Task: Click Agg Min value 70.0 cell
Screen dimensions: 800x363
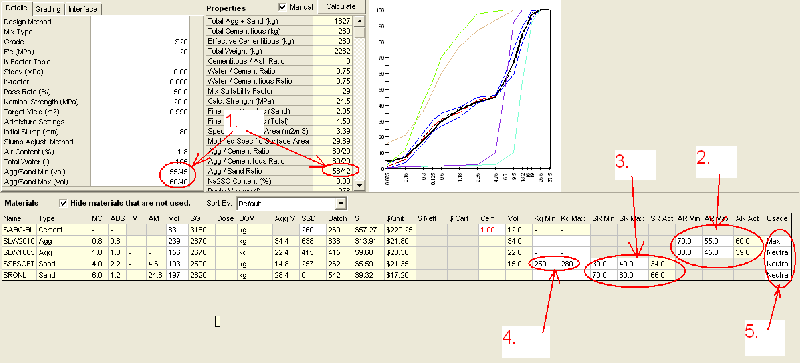Action: click(x=688, y=240)
